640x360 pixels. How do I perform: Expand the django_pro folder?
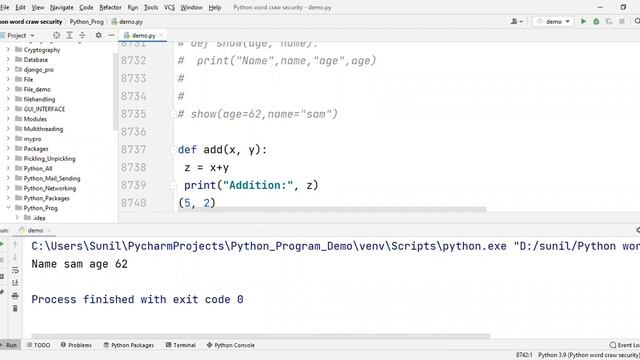pos(8,69)
